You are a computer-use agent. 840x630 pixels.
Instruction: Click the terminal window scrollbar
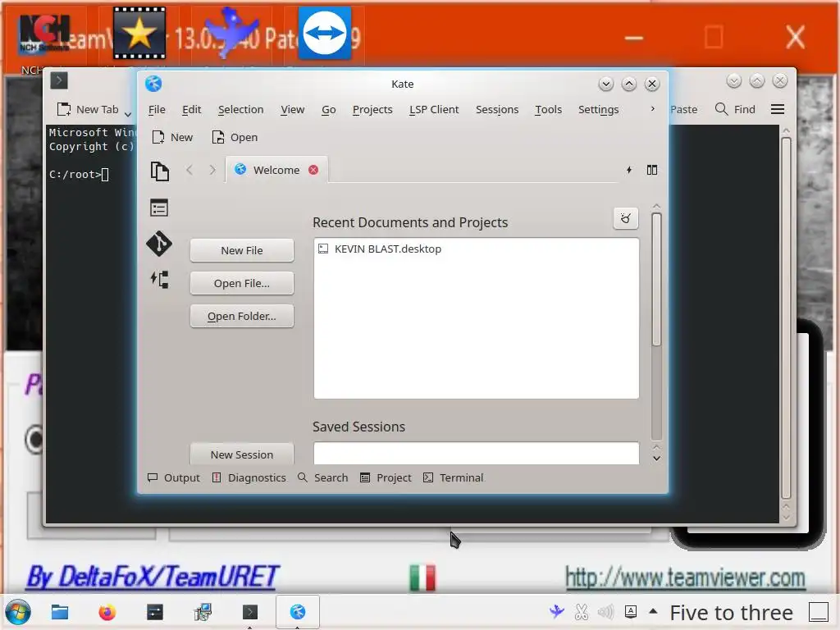(x=786, y=318)
